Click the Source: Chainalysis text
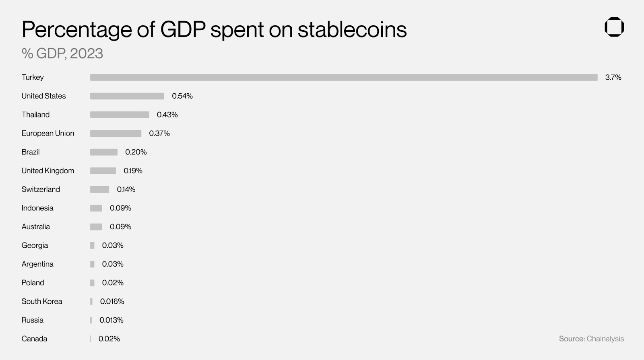 click(591, 339)
